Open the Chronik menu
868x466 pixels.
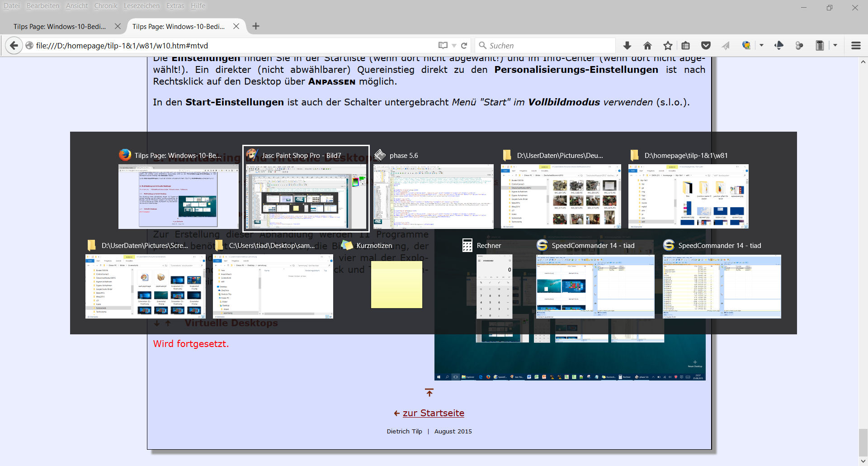(106, 6)
